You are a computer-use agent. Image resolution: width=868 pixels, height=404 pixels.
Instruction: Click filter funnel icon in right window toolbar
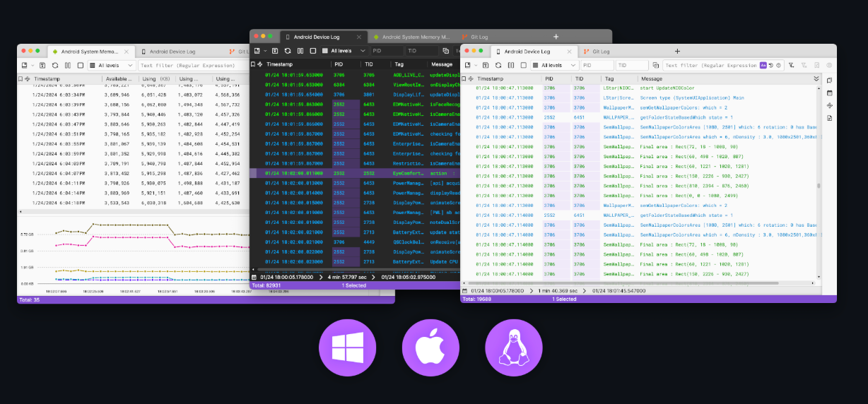pos(792,65)
